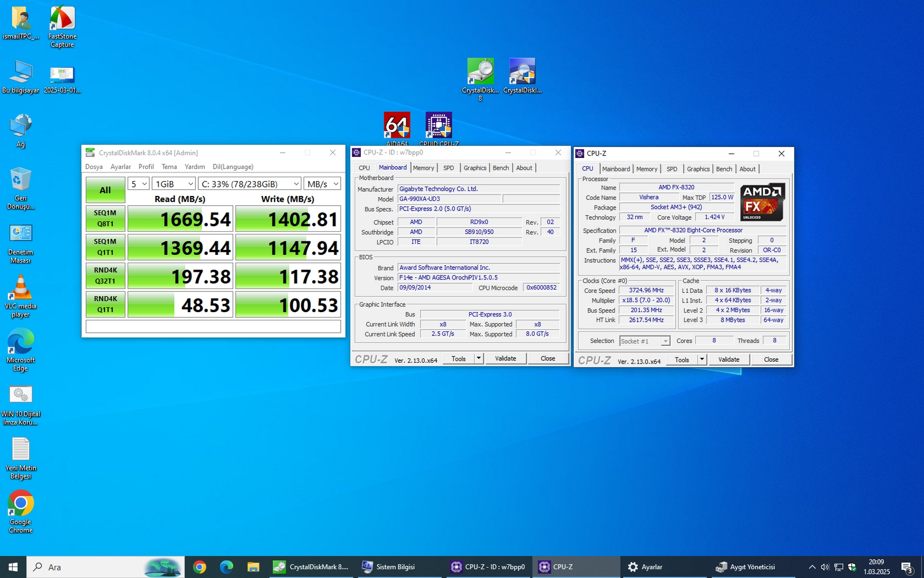
Task: Select the Microsoft Edge desktop shortcut
Action: pyautogui.click(x=21, y=350)
